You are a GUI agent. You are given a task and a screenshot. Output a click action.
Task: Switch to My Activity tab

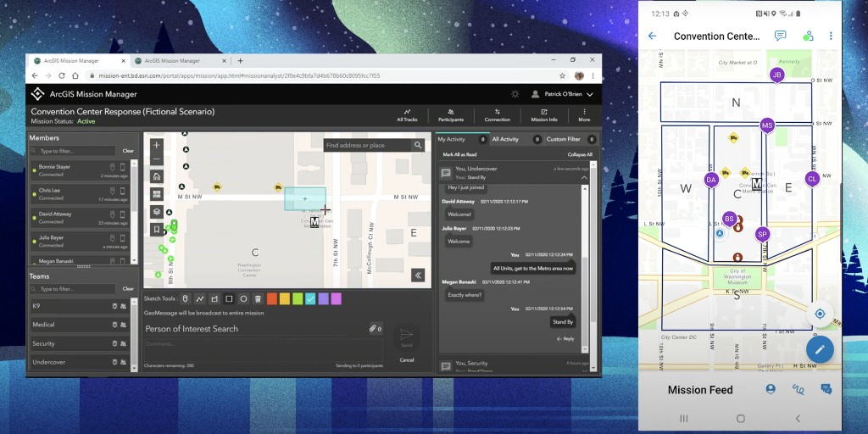462,139
